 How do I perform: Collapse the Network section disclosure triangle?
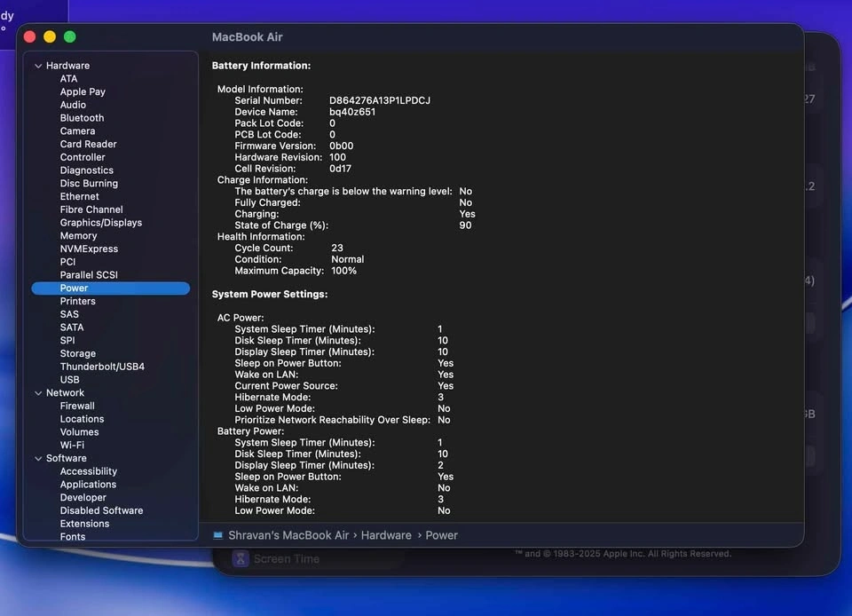pos(38,393)
